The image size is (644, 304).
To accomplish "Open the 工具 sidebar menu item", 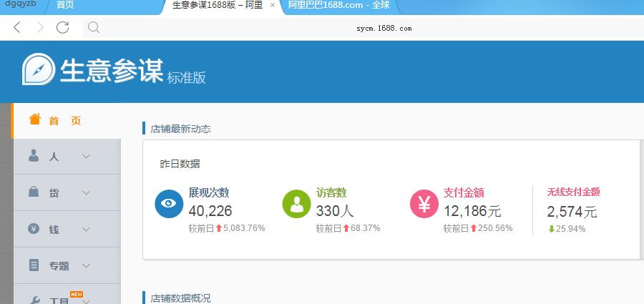I will (x=67, y=294).
